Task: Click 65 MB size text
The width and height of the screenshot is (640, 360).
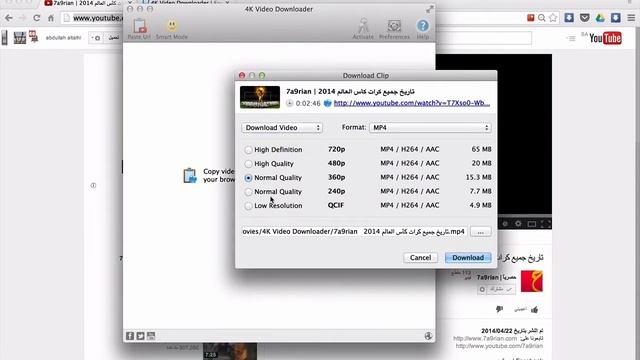Action: click(x=481, y=149)
